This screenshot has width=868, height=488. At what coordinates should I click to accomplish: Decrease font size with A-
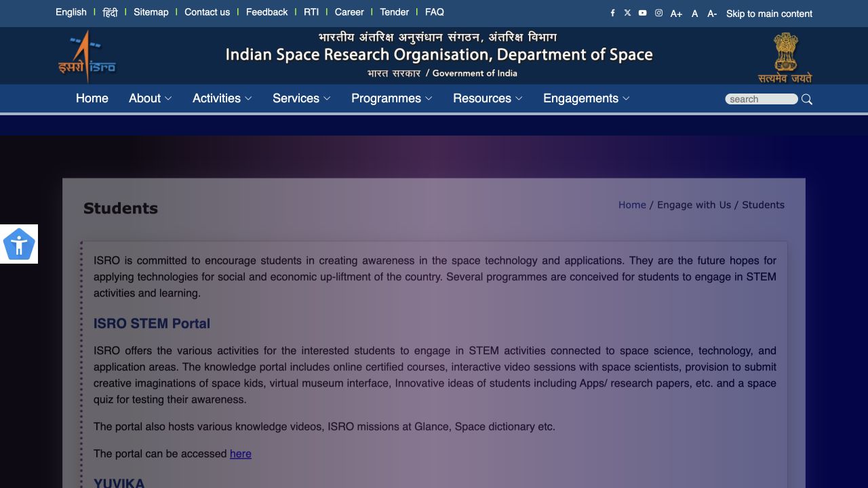click(x=712, y=14)
